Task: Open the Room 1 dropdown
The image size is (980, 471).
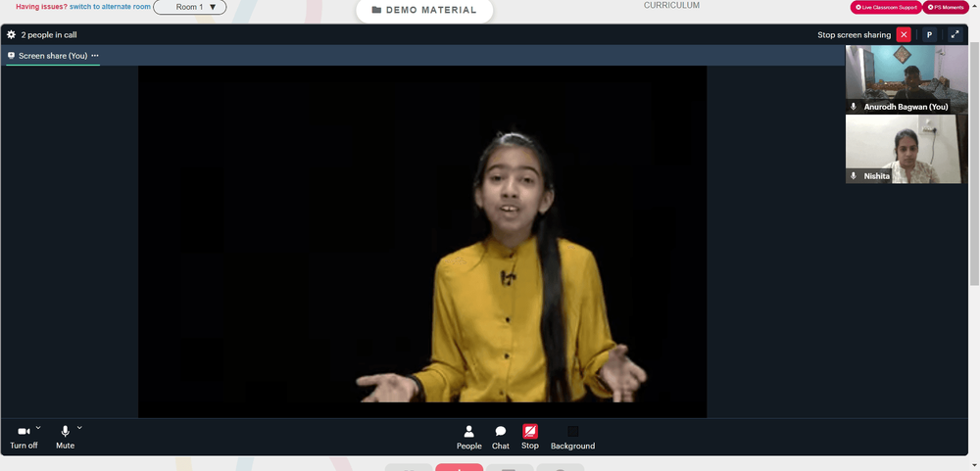Action: 190,8
